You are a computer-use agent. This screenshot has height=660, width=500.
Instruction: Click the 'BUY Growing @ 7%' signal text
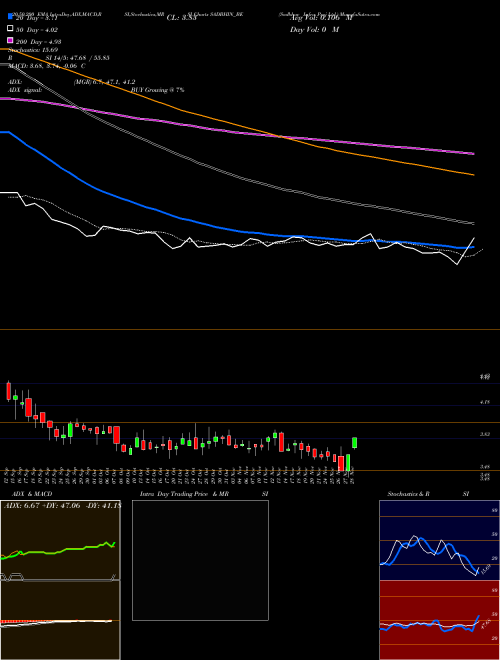coord(157,90)
